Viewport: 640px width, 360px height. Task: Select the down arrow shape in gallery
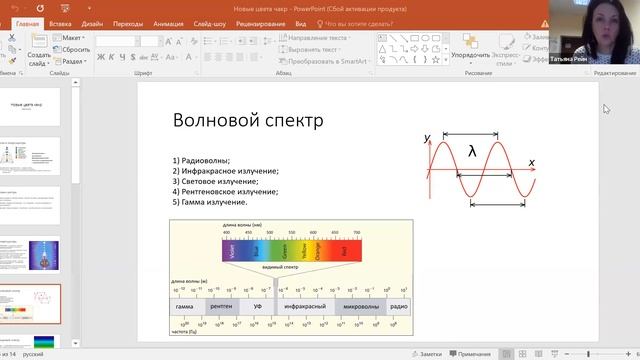[x=425, y=49]
